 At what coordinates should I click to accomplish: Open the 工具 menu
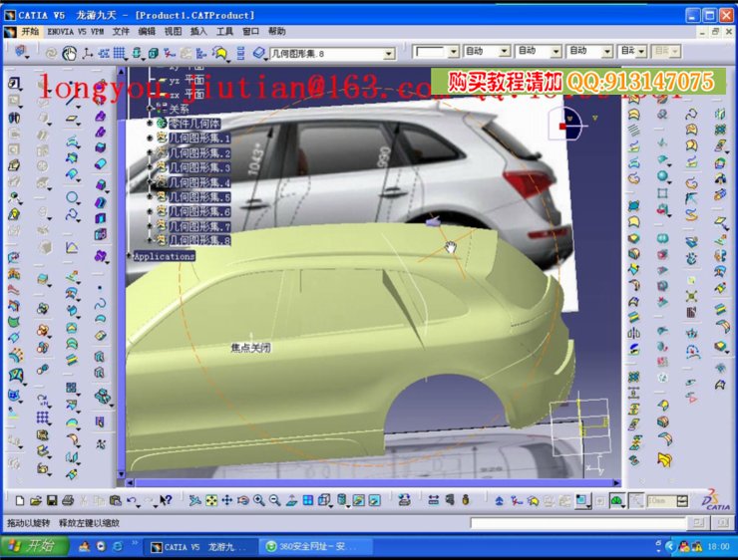coord(224,31)
